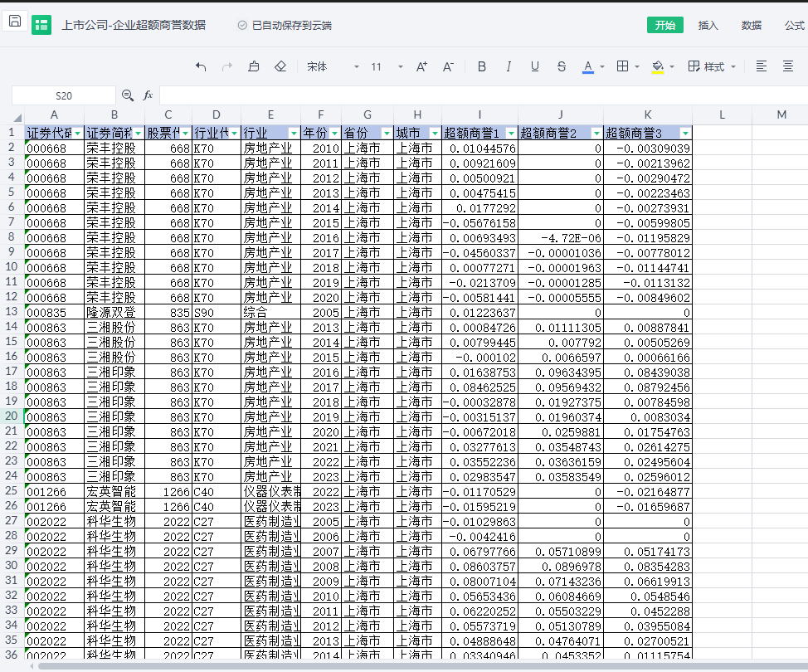Clear formatting with eraser icon
This screenshot has height=672, width=808.
(x=280, y=66)
